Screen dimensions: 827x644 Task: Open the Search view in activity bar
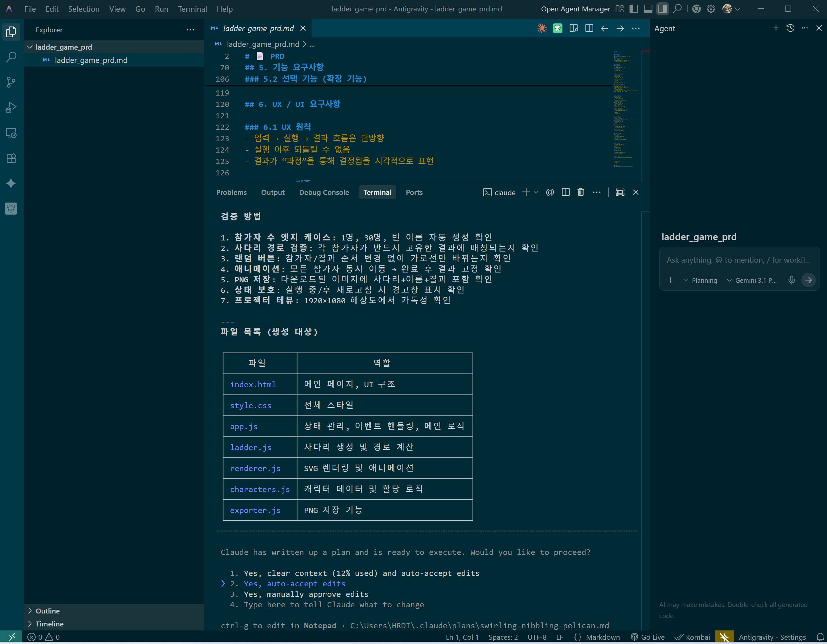coord(11,57)
